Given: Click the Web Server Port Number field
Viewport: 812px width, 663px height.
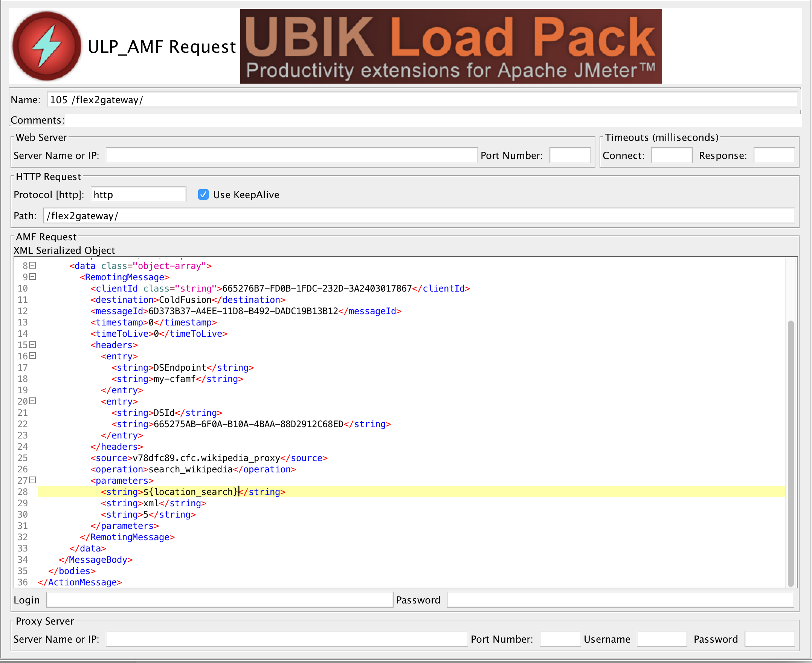Looking at the screenshot, I should point(570,156).
